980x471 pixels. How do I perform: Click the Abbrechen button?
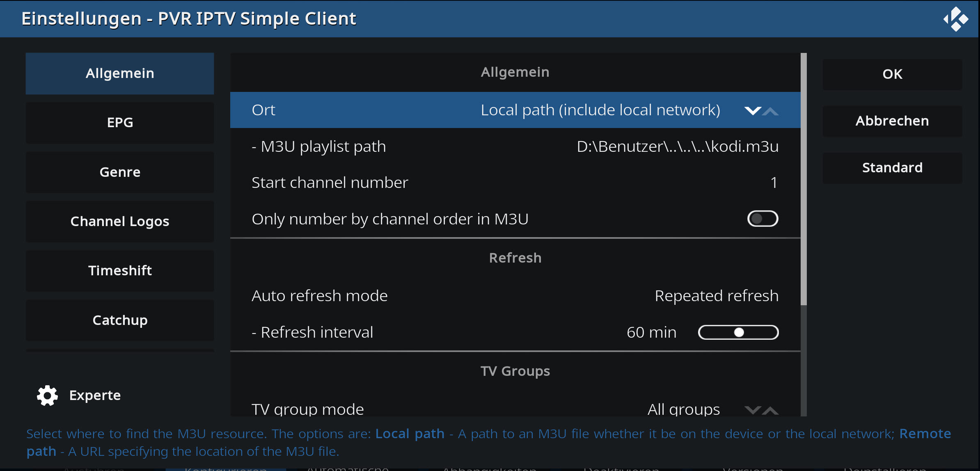893,121
